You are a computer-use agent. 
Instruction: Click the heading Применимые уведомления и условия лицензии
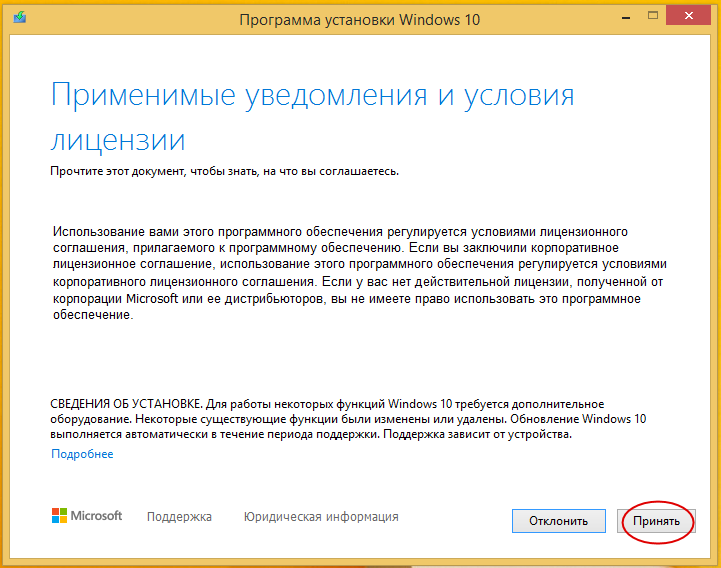[313, 117]
